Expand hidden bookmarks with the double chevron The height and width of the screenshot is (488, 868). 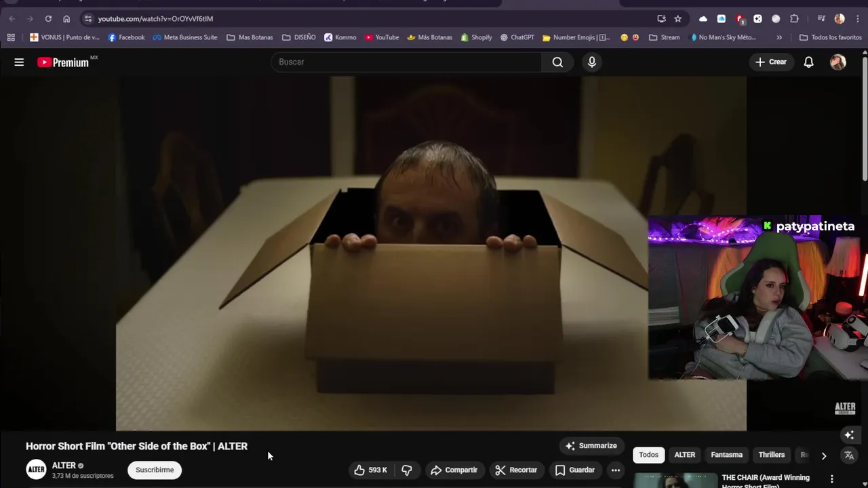point(779,37)
